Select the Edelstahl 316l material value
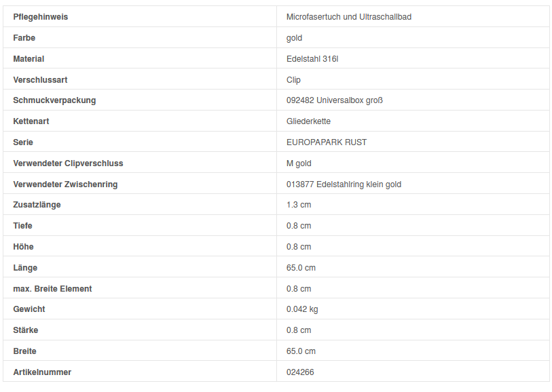Image resolution: width=552 pixels, height=392 pixels. [312, 59]
